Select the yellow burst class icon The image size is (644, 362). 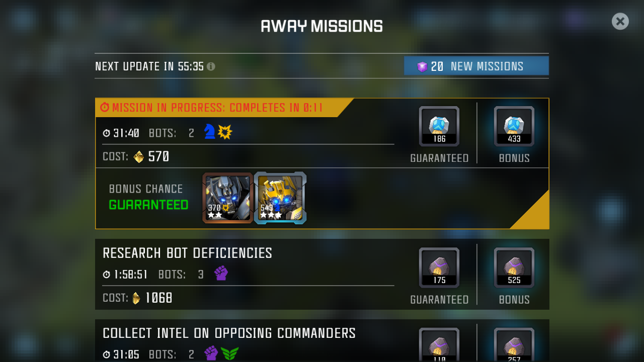click(x=225, y=132)
